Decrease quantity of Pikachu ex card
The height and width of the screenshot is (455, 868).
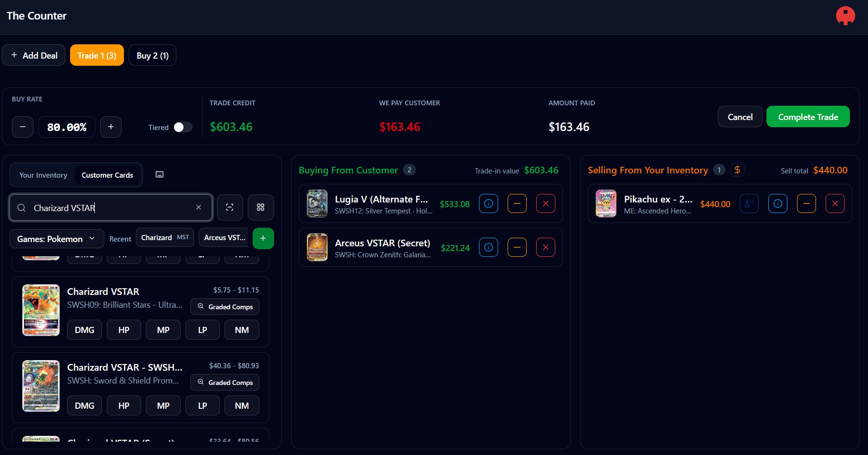(807, 203)
